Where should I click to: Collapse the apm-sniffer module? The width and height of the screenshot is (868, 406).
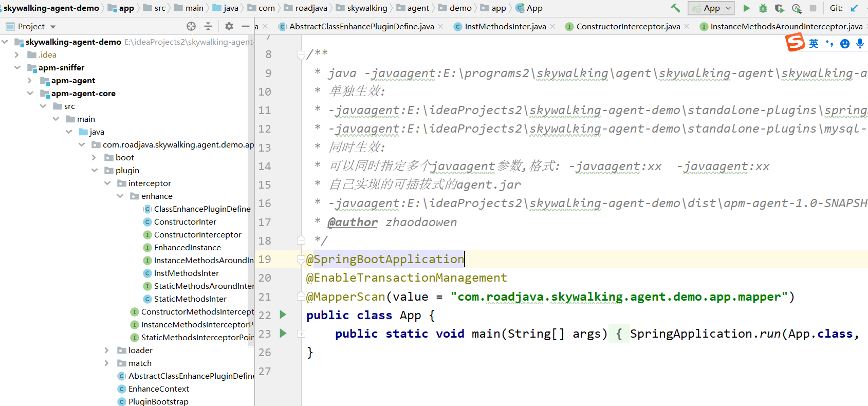(x=17, y=67)
